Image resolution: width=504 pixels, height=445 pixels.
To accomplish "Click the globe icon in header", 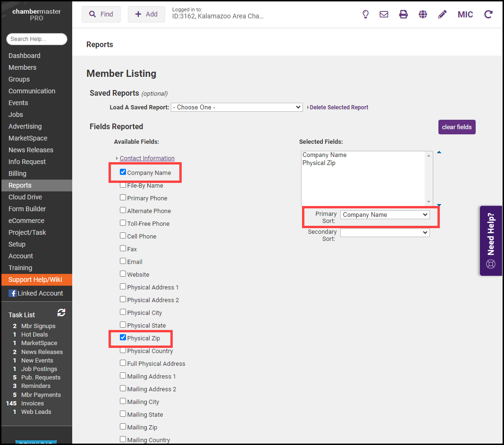I will tap(423, 14).
